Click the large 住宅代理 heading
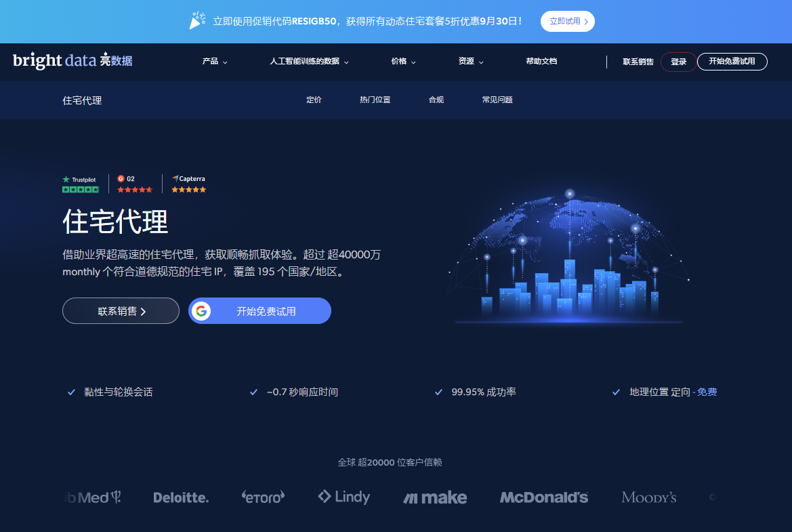 [115, 222]
